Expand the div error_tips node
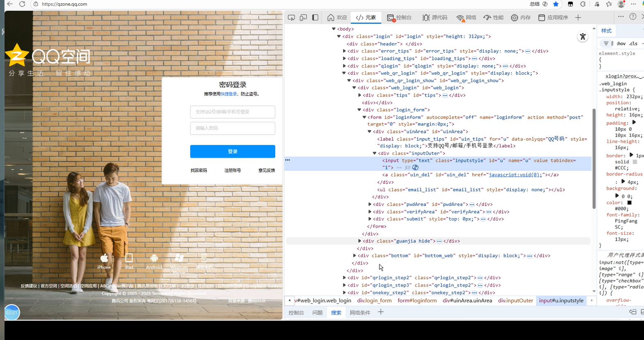Image resolution: width=644 pixels, height=340 pixels. (344, 51)
